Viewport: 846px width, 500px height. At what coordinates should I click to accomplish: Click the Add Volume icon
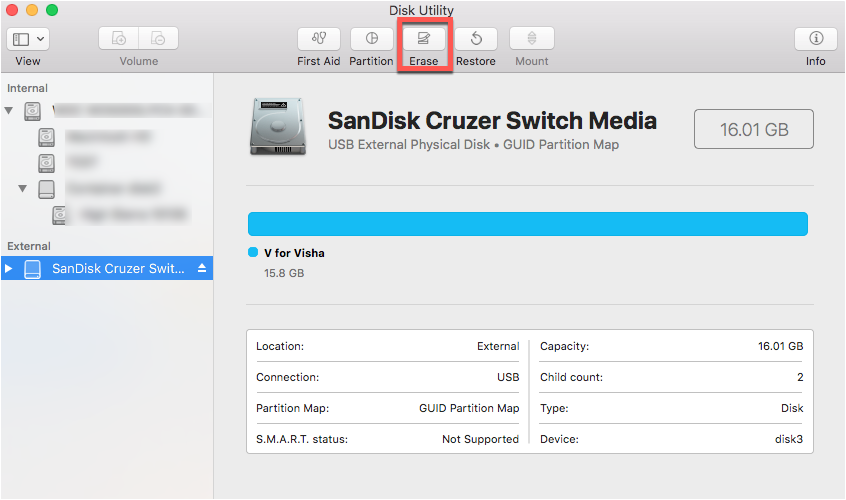[x=119, y=38]
